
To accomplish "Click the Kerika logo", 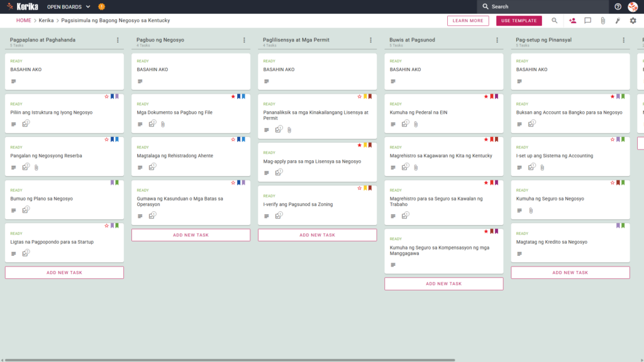I will pos(23,6).
